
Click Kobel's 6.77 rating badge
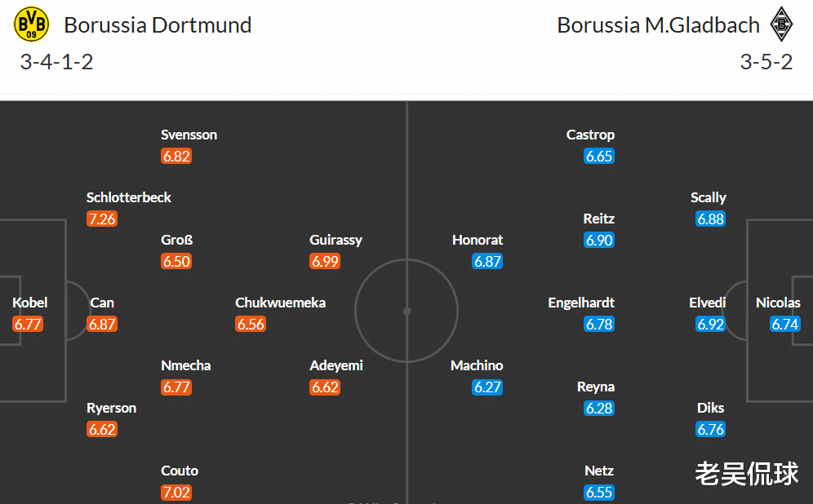27,324
